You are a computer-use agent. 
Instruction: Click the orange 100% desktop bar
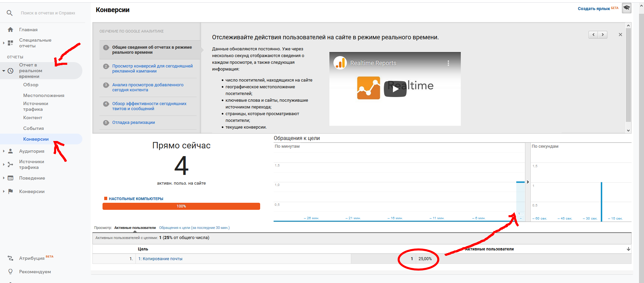click(x=181, y=206)
